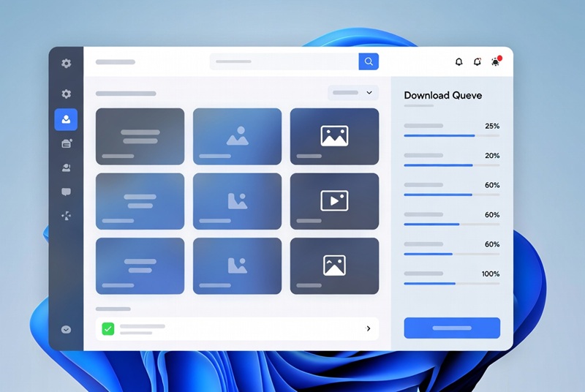Viewport: 585px width, 392px height.
Task: Select the contacts person-card sidebar icon
Action: pos(66,167)
